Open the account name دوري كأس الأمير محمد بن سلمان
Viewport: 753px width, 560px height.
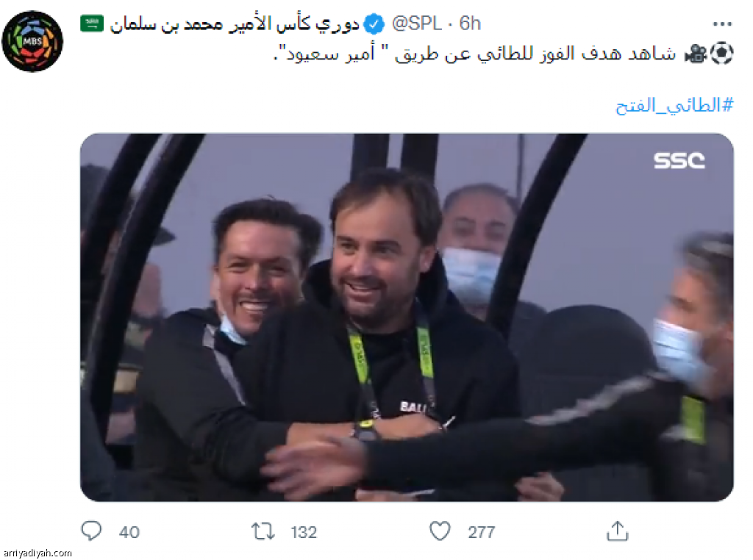pyautogui.click(x=235, y=24)
